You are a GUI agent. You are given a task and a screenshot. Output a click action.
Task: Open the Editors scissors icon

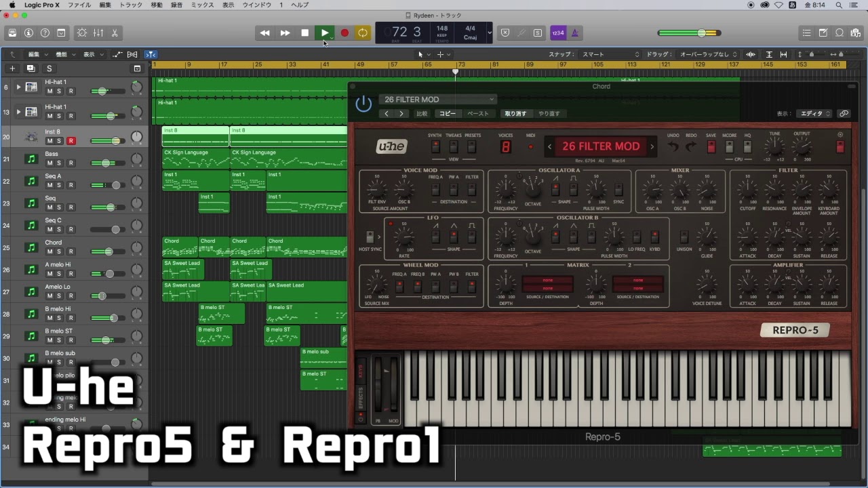click(x=115, y=33)
